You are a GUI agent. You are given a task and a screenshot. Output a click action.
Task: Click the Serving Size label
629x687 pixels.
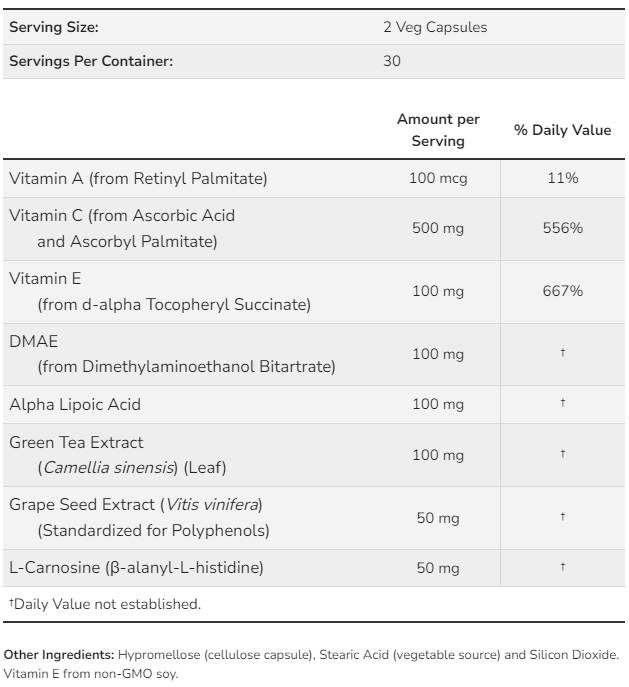(x=53, y=27)
